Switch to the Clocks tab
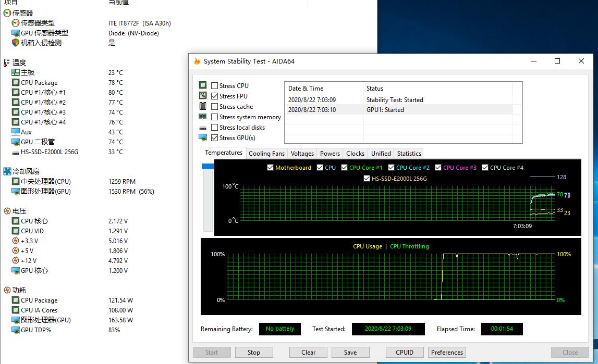The width and height of the screenshot is (598, 364). tap(355, 154)
